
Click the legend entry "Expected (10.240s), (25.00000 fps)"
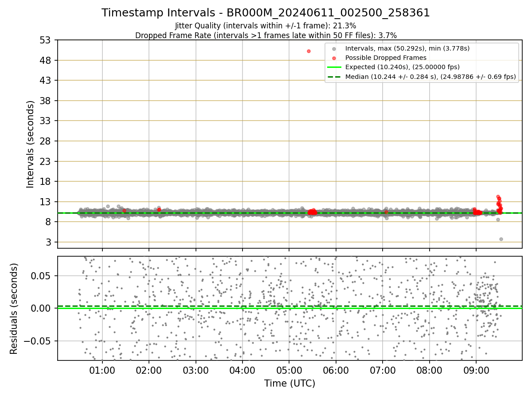(402, 67)
